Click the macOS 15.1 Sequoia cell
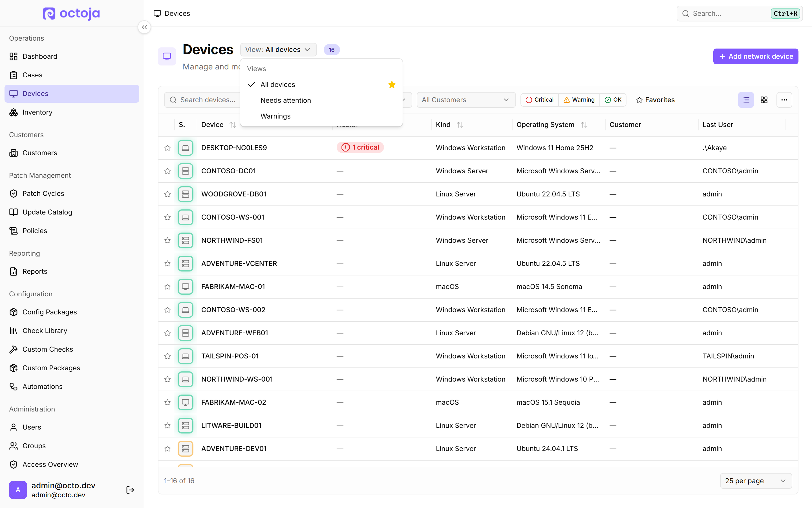812x508 pixels. pos(548,402)
